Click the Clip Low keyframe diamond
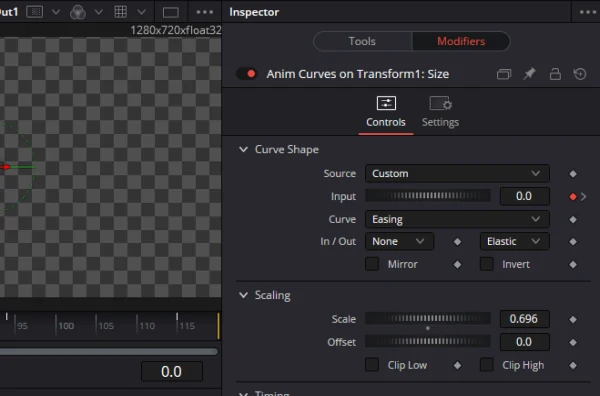 tap(457, 366)
